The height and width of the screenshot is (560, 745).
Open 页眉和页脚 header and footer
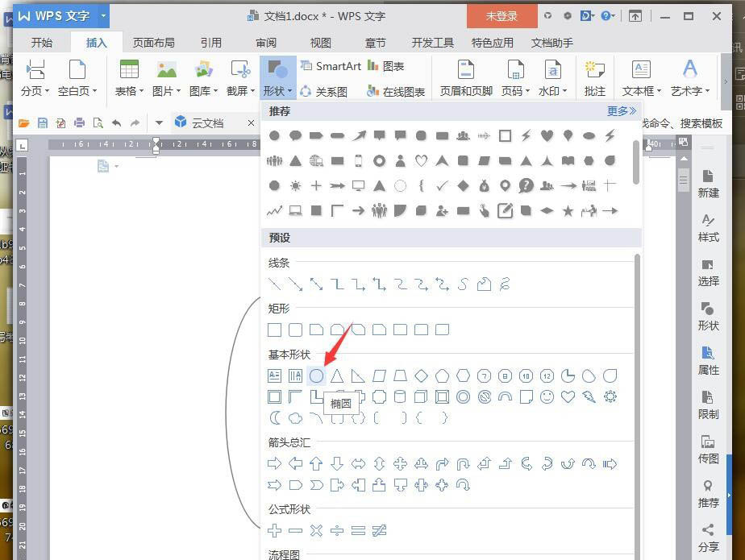[x=466, y=78]
